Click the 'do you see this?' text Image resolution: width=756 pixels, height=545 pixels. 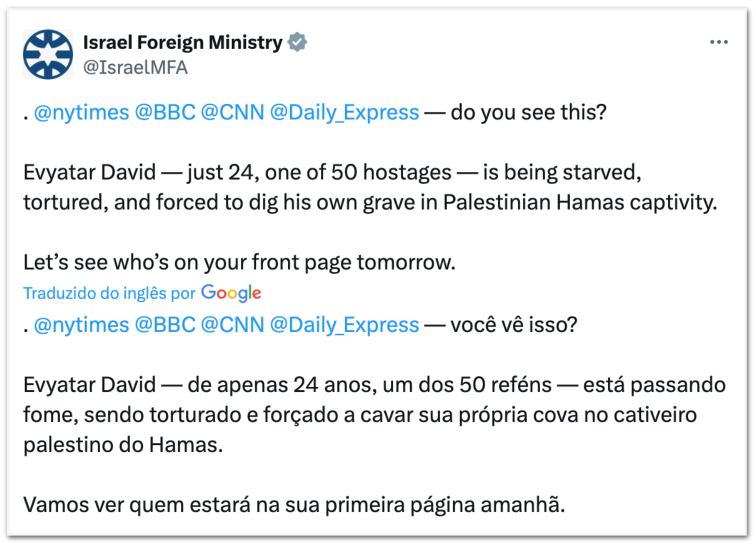click(x=528, y=112)
